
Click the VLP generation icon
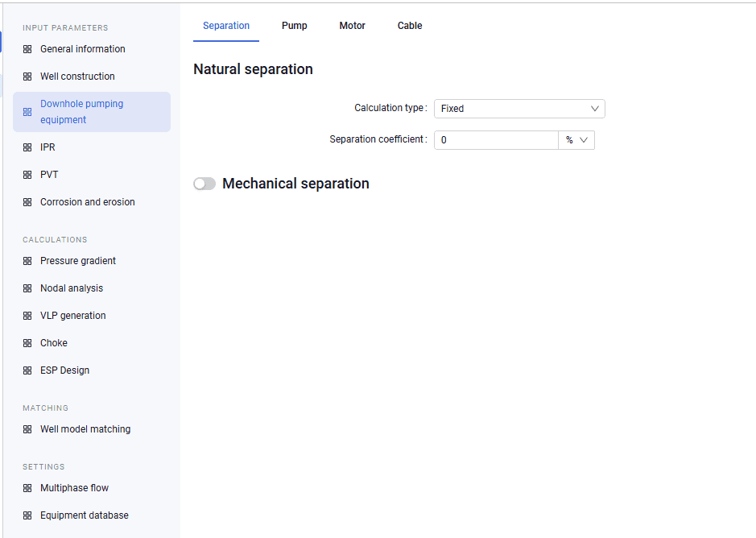27,316
